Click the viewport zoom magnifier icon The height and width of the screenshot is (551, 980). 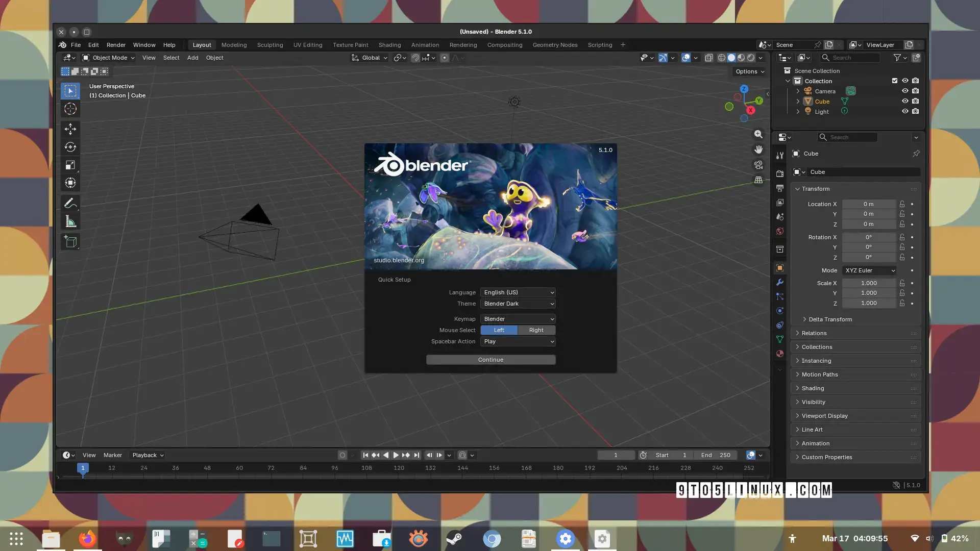pos(758,134)
